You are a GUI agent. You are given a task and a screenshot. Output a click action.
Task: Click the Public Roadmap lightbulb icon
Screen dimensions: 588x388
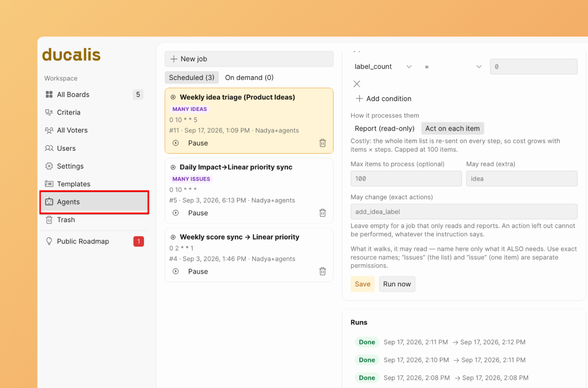tap(49, 241)
